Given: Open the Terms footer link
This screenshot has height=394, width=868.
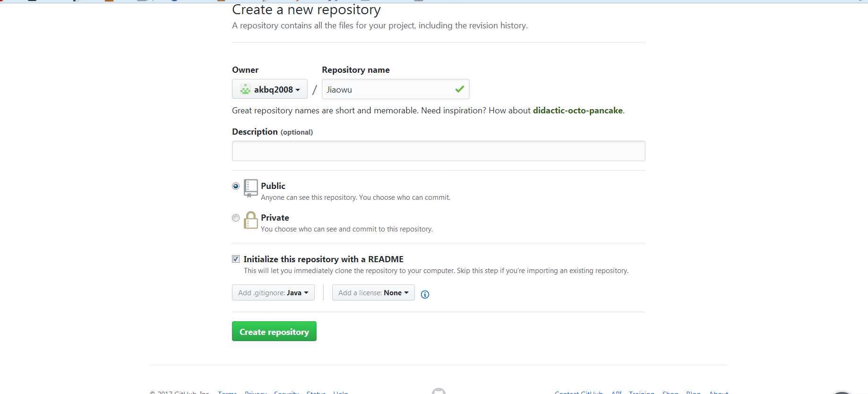Looking at the screenshot, I should [227, 392].
